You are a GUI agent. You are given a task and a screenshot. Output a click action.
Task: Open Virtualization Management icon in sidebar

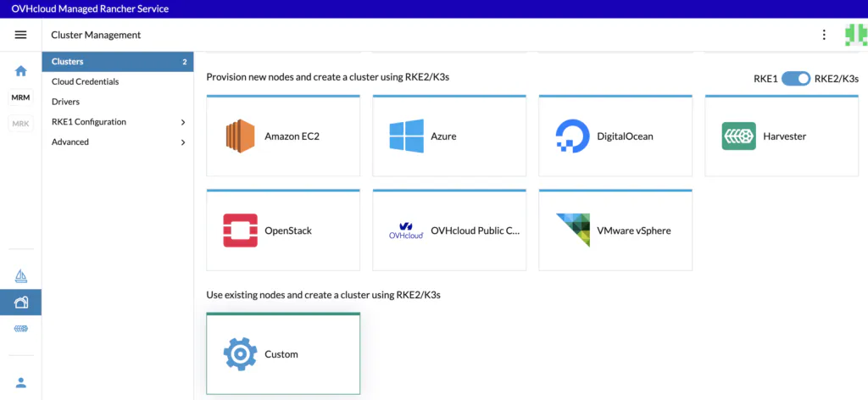point(20,329)
